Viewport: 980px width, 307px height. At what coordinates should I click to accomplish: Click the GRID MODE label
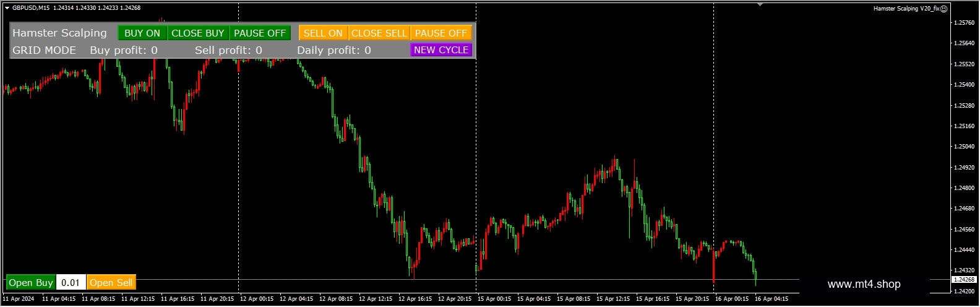point(45,50)
